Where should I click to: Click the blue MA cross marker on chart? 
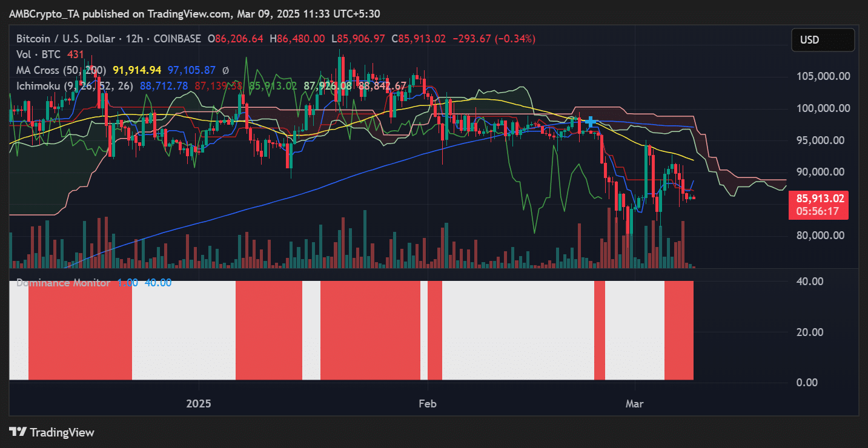pyautogui.click(x=590, y=122)
